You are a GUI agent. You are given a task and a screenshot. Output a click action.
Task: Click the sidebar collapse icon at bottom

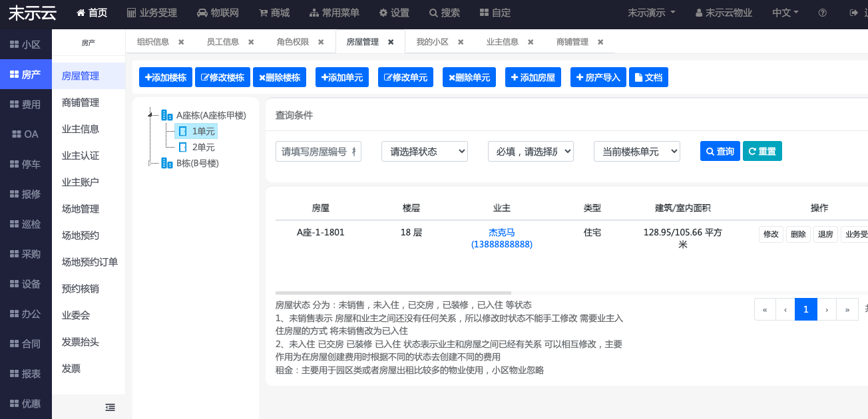pyautogui.click(x=110, y=407)
